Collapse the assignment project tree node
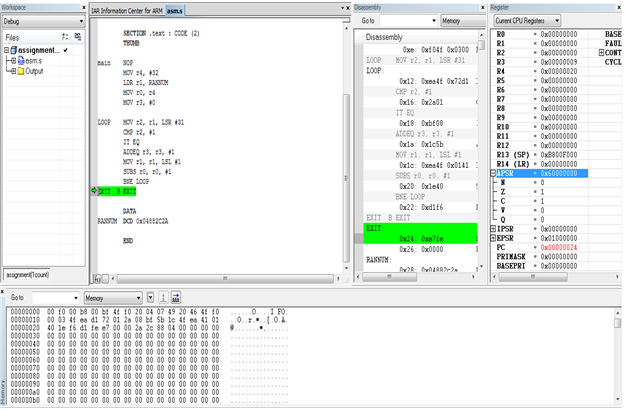This screenshot has height=410, width=625. [6, 50]
